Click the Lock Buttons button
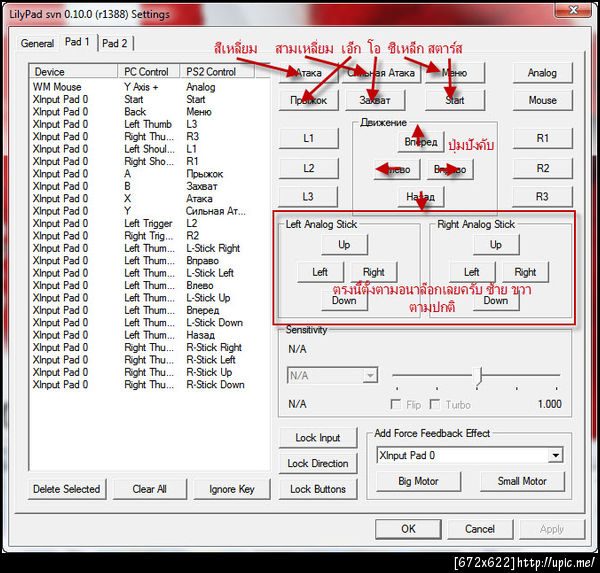600x573 pixels. click(318, 489)
